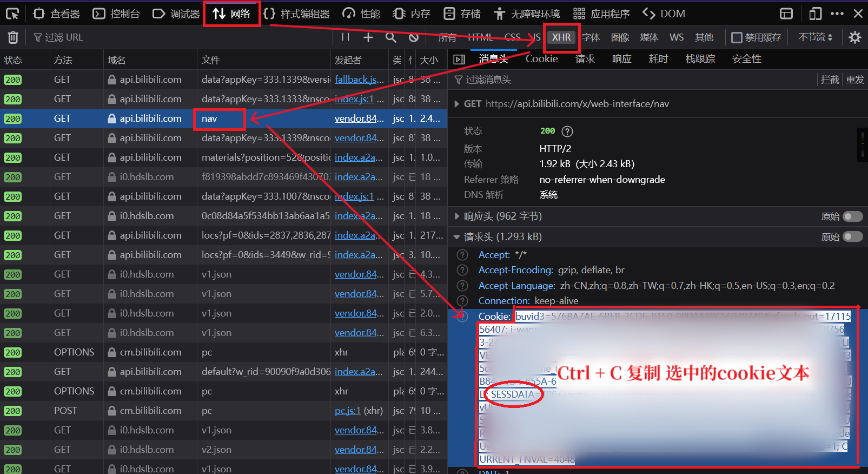Open the Performance tab
The width and height of the screenshot is (868, 474).
pyautogui.click(x=361, y=14)
